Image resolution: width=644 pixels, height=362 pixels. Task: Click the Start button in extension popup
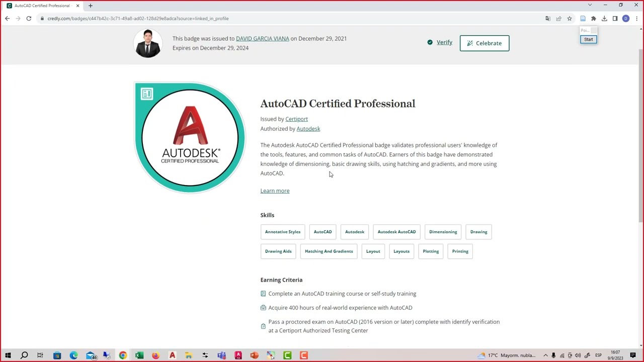588,39
